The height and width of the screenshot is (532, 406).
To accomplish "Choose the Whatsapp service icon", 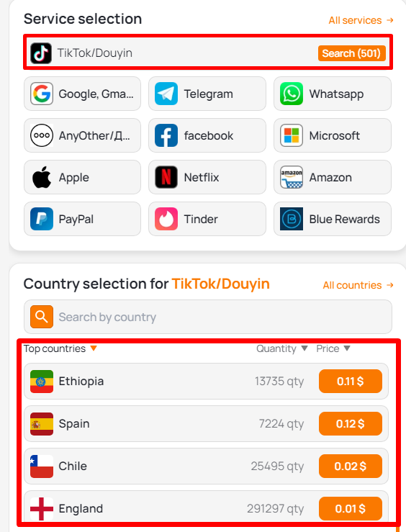I will click(x=292, y=94).
